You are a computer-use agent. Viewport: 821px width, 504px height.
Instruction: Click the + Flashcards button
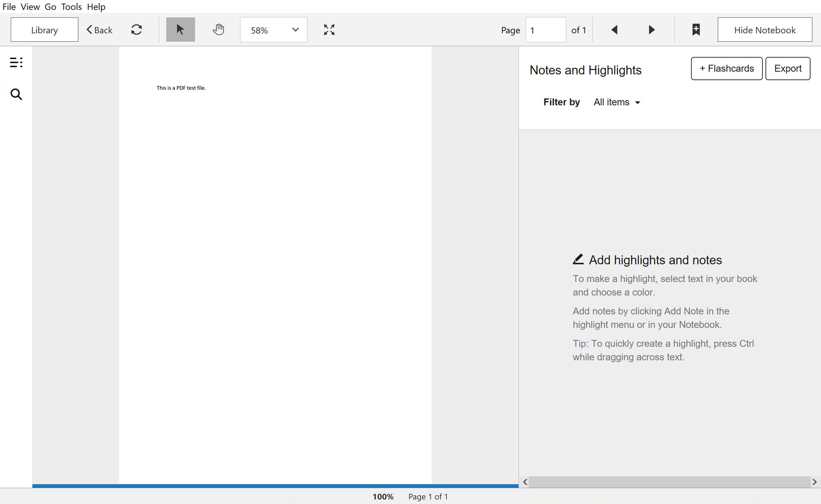point(726,68)
